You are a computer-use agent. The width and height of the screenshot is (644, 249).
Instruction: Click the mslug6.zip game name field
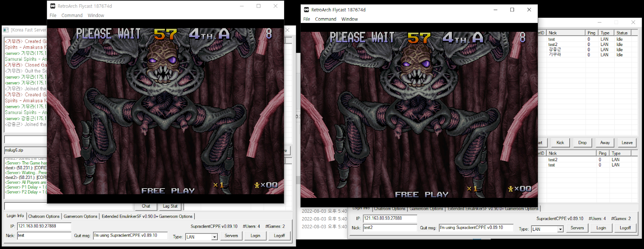[x=26, y=150]
